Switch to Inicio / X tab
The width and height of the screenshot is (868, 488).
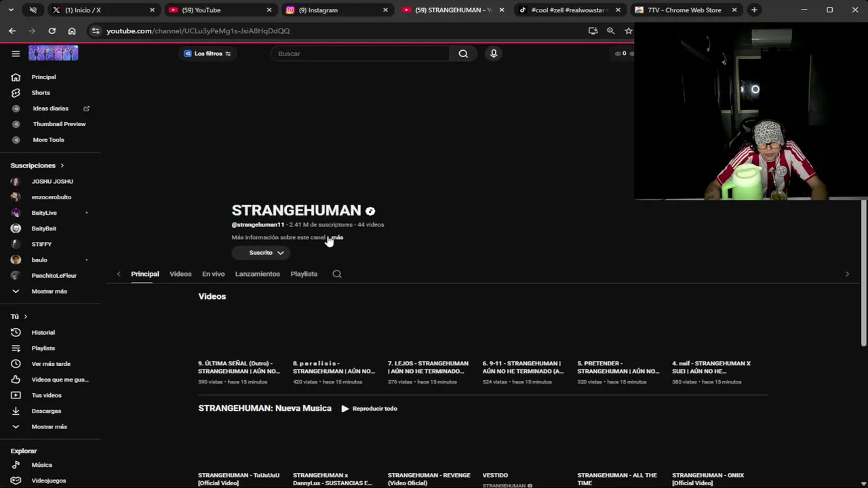click(x=103, y=10)
